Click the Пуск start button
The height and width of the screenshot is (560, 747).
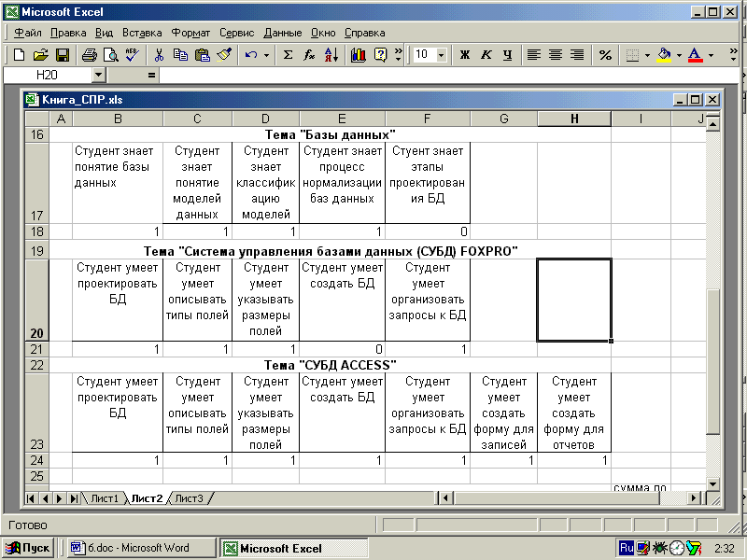click(x=28, y=548)
